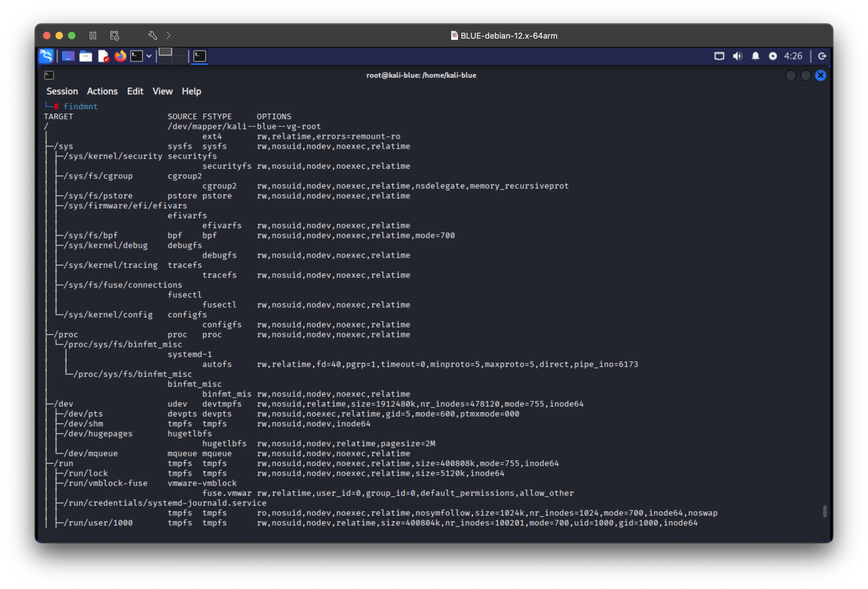The height and width of the screenshot is (589, 868).
Task: Mute audio via the volume icon
Action: coord(737,56)
